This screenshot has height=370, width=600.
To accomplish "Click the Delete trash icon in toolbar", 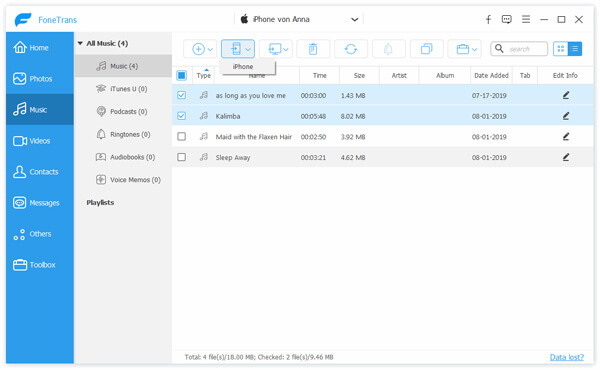I will 313,49.
